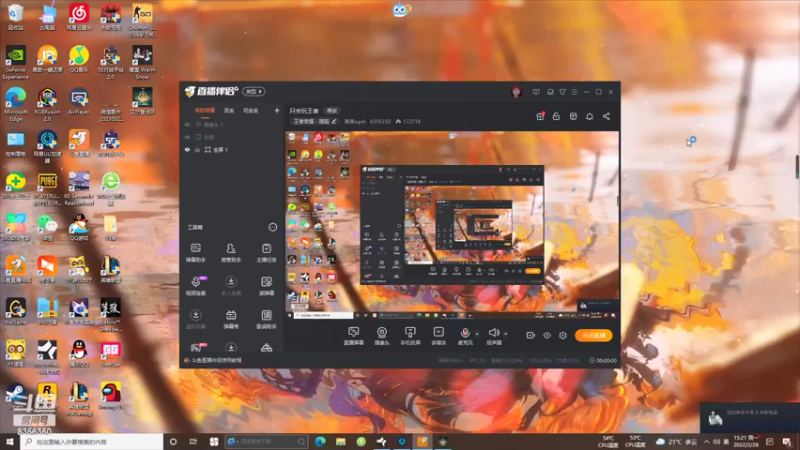Share the live room via share icon
The width and height of the screenshot is (800, 450).
pyautogui.click(x=606, y=116)
